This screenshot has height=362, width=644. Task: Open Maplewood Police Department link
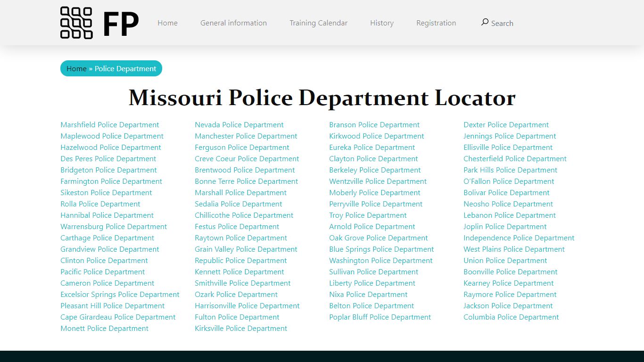pyautogui.click(x=112, y=136)
